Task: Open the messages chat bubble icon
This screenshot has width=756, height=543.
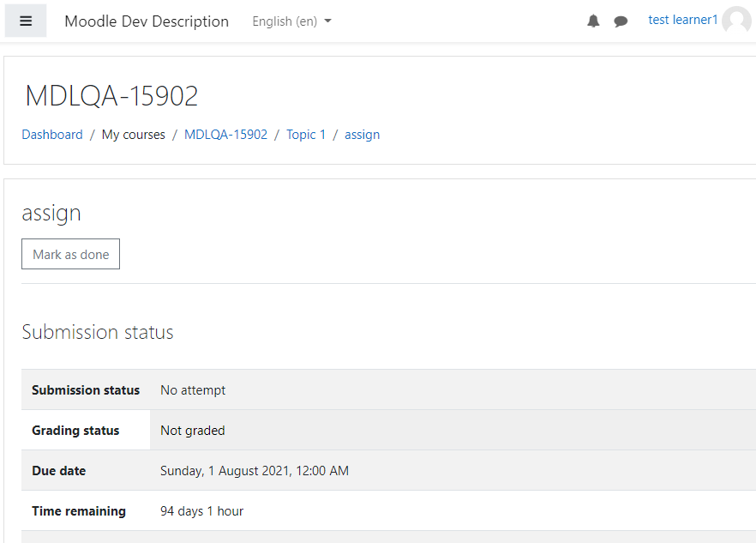Action: tap(621, 21)
